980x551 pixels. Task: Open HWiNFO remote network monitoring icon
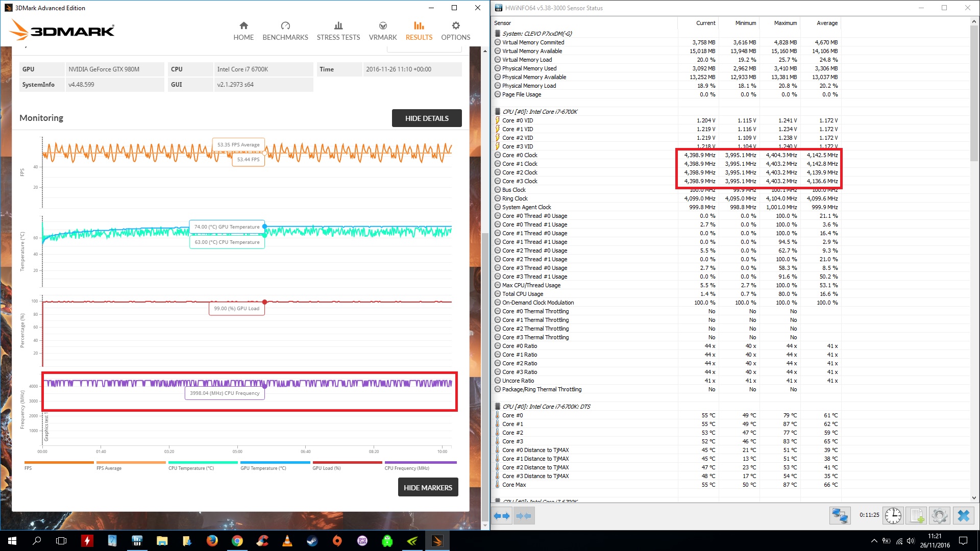point(840,515)
